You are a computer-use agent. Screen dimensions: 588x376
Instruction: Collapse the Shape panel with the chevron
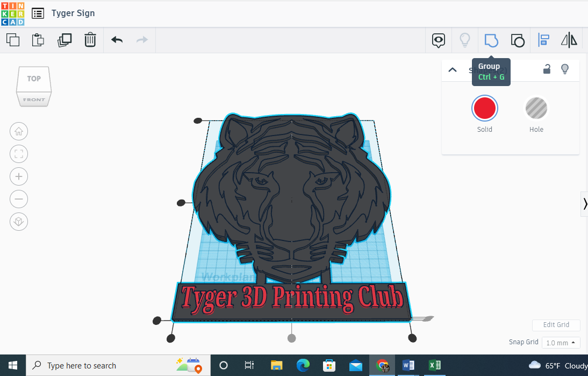point(452,69)
